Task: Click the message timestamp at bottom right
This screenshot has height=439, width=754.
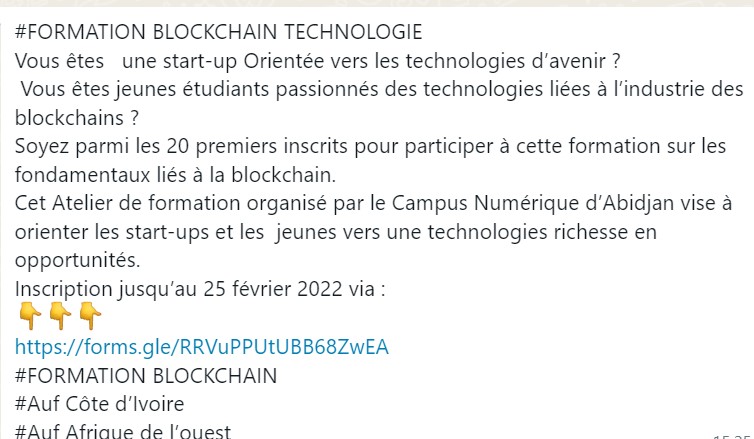Action: click(732, 435)
